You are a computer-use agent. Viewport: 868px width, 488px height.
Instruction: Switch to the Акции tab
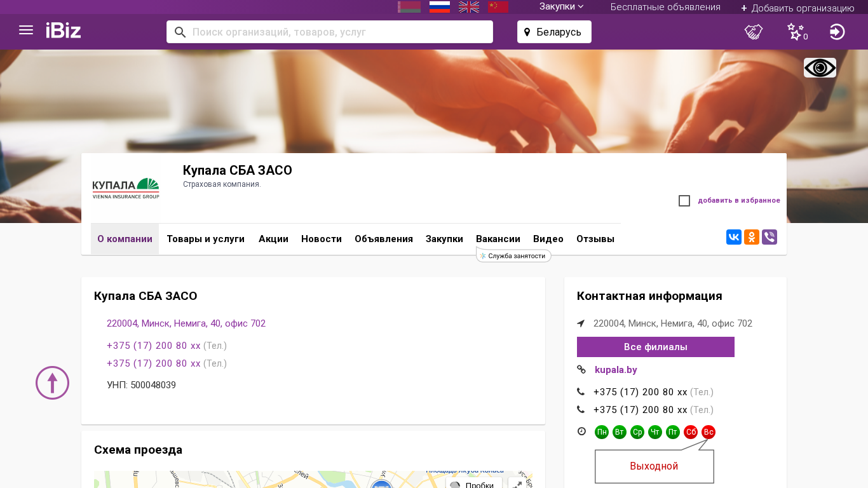(x=273, y=239)
